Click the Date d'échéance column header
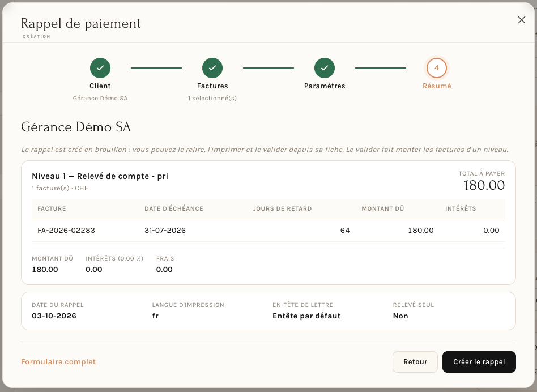The height and width of the screenshot is (392, 537). pos(174,209)
